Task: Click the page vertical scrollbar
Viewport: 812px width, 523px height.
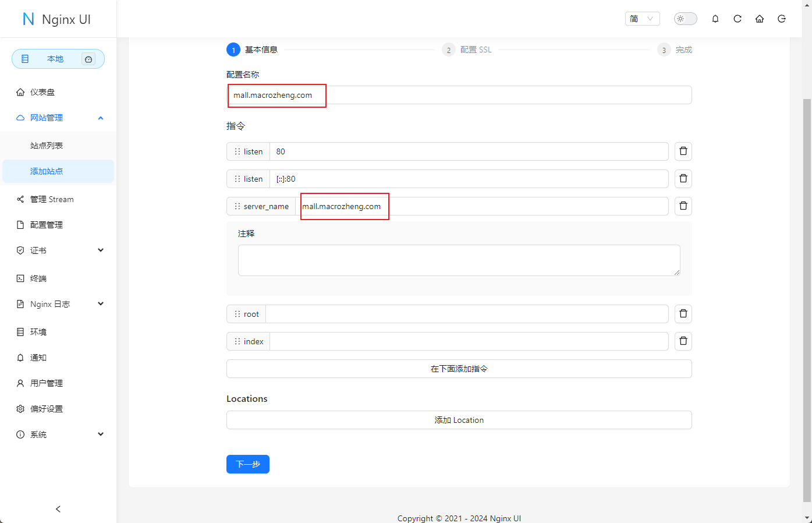Action: (x=807, y=291)
